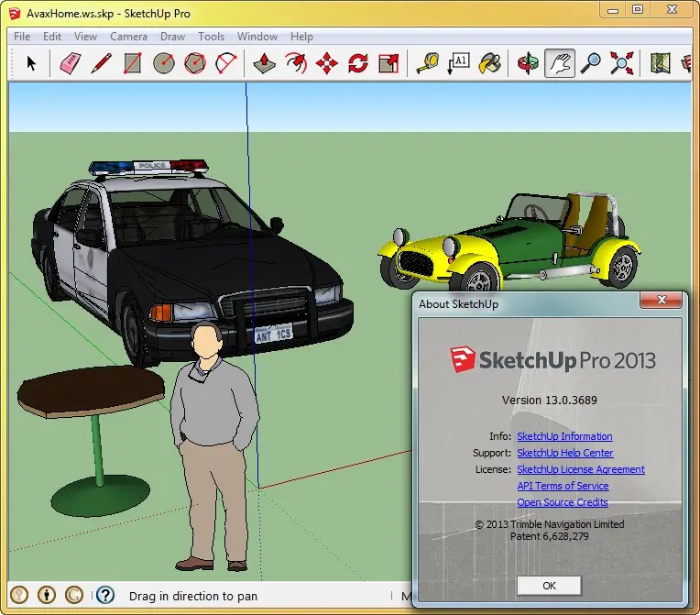Open the API Terms of Service link
Viewport: 700px width, 615px height.
pyautogui.click(x=563, y=486)
